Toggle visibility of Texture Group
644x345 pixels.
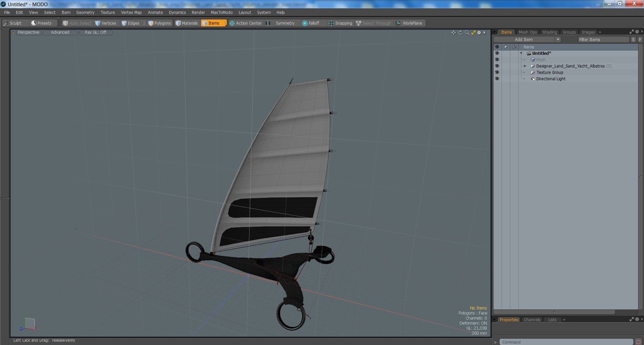(x=497, y=72)
